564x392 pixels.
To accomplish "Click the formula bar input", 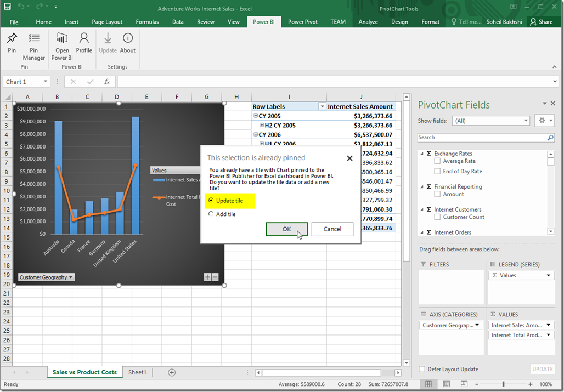I will (x=335, y=82).
